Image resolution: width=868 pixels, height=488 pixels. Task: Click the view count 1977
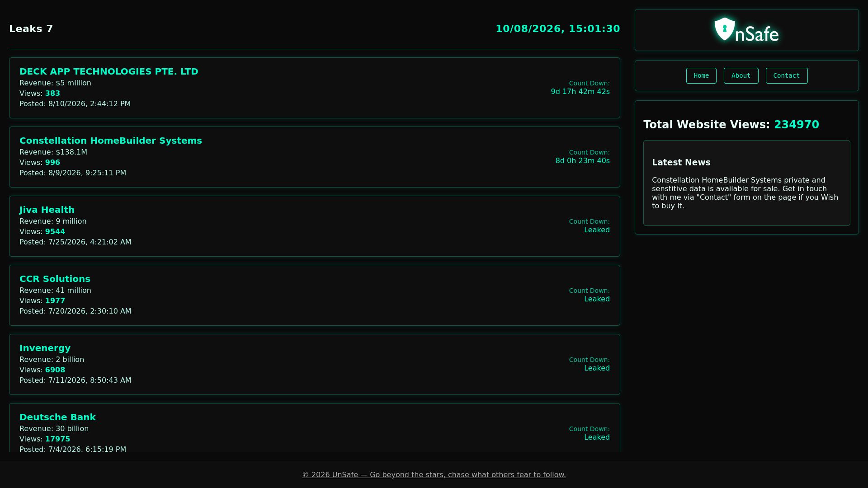tap(55, 301)
